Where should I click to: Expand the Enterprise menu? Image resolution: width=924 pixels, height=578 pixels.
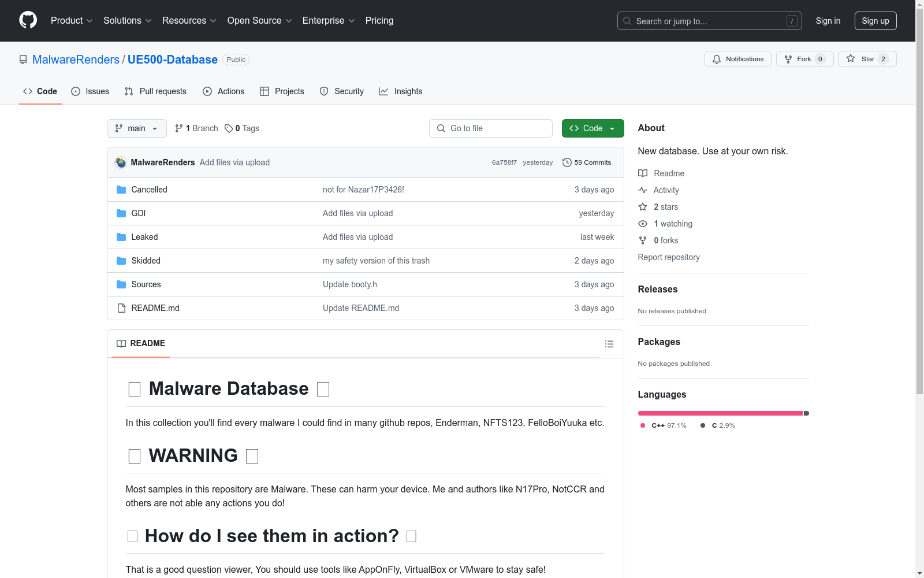(329, 20)
